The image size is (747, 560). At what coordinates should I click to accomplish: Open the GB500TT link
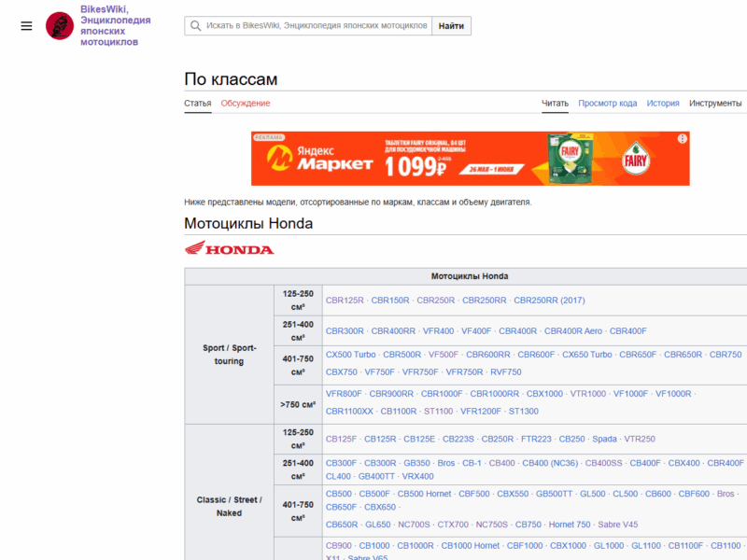pos(554,495)
